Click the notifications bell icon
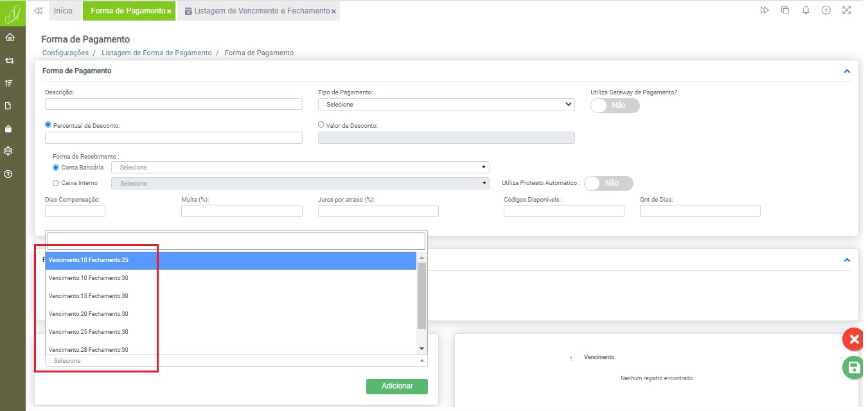This screenshot has height=411, width=868. coord(806,10)
